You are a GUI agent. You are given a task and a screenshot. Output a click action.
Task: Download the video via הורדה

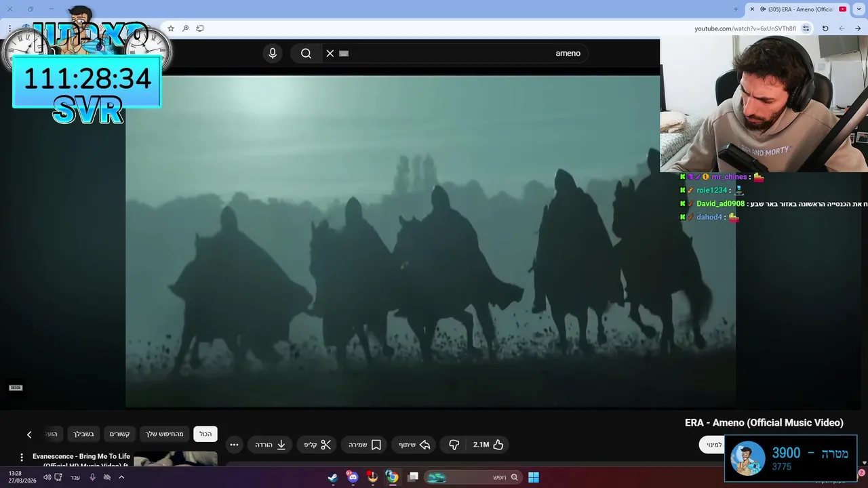pyautogui.click(x=271, y=445)
